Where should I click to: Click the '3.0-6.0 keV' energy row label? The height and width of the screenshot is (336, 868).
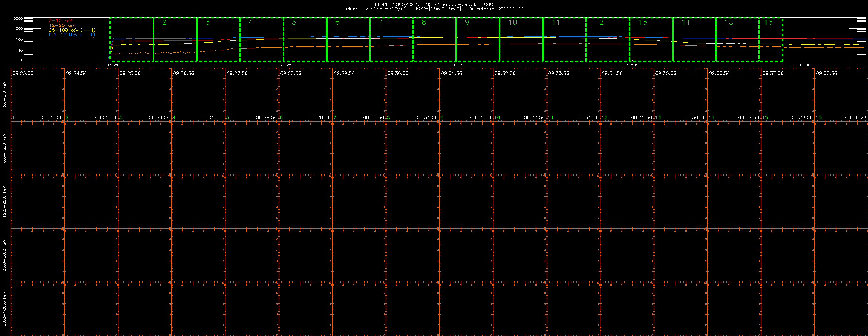point(4,94)
